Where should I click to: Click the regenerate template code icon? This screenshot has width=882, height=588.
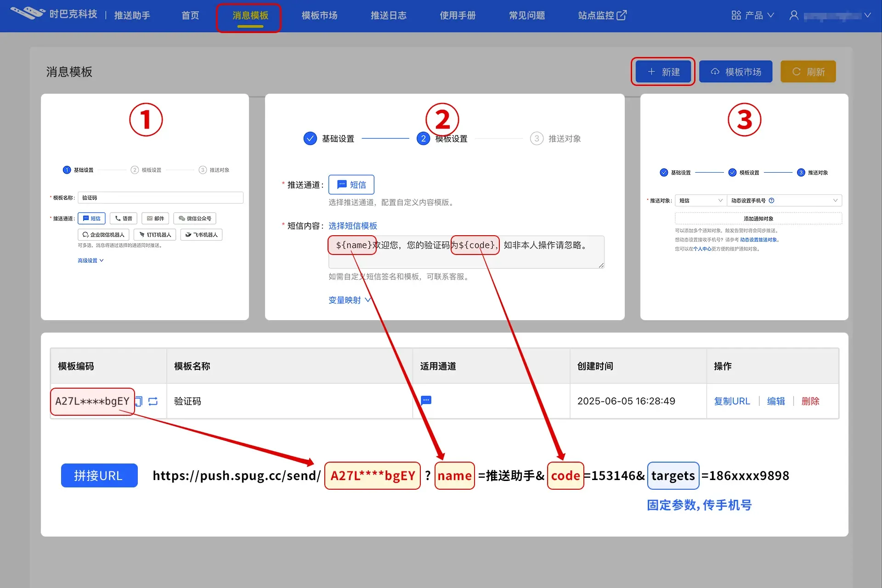(x=153, y=401)
